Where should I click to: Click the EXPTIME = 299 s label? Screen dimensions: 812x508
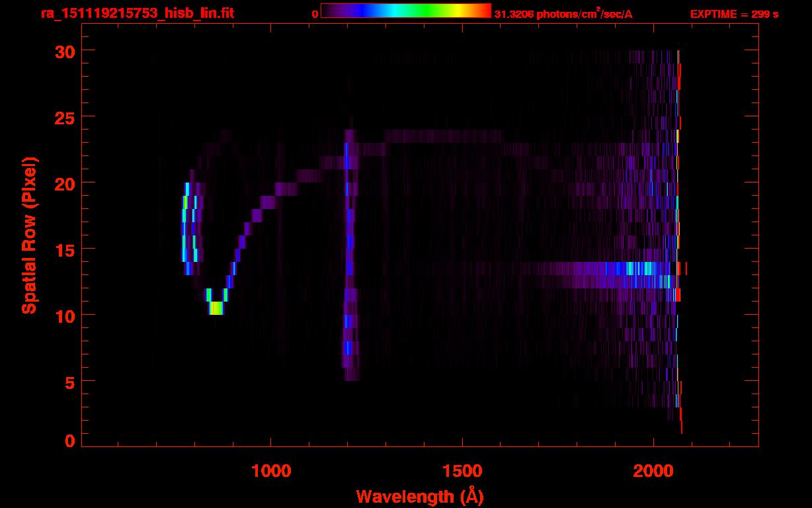coord(734,14)
